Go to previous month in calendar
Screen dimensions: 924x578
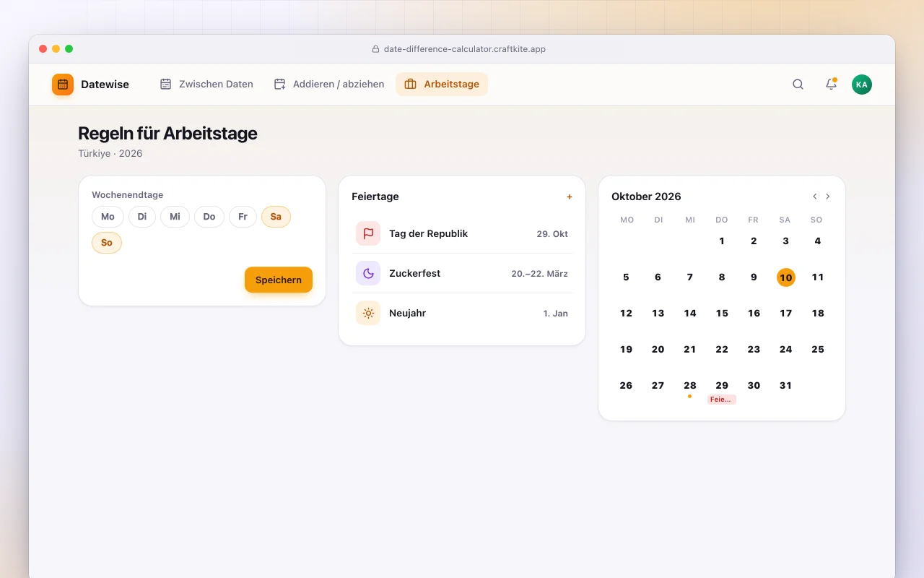coord(815,197)
